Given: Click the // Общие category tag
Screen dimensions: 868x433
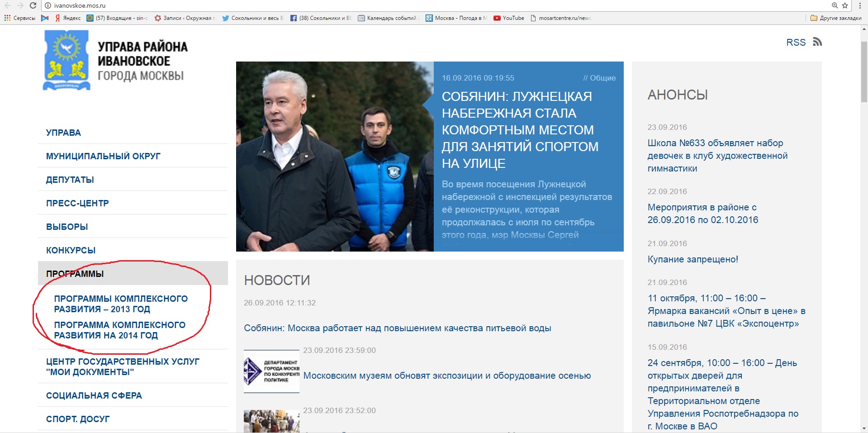Looking at the screenshot, I should pyautogui.click(x=599, y=78).
